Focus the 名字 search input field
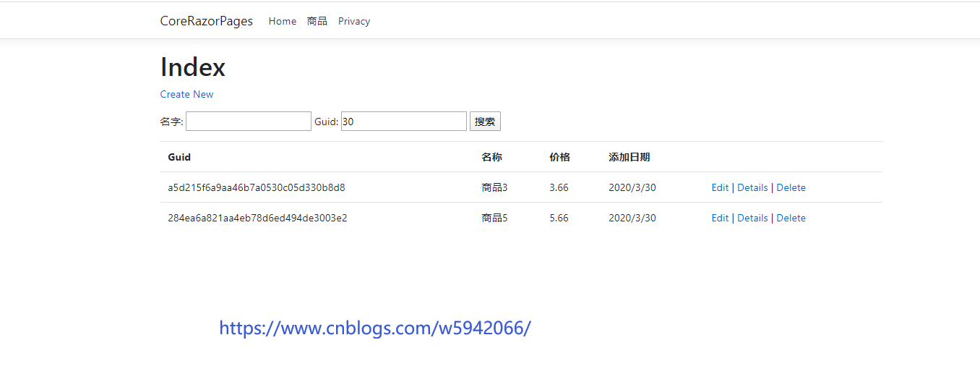The image size is (980, 382). coord(248,122)
